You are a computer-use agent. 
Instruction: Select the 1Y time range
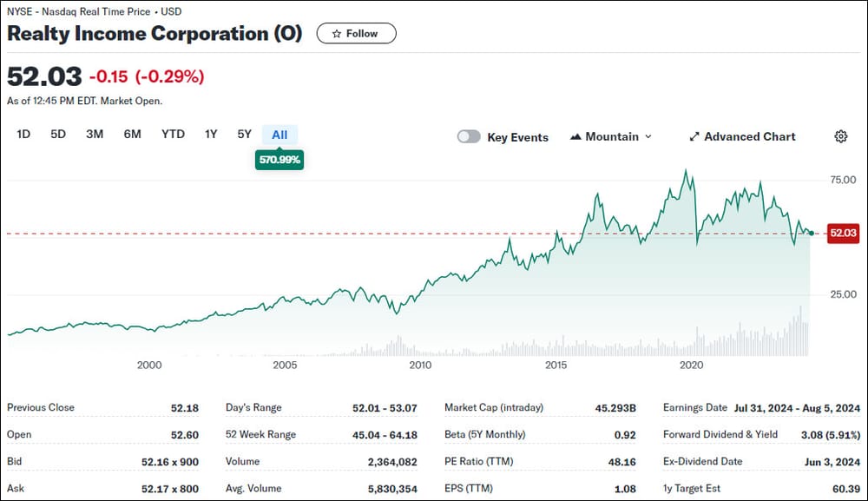point(211,135)
